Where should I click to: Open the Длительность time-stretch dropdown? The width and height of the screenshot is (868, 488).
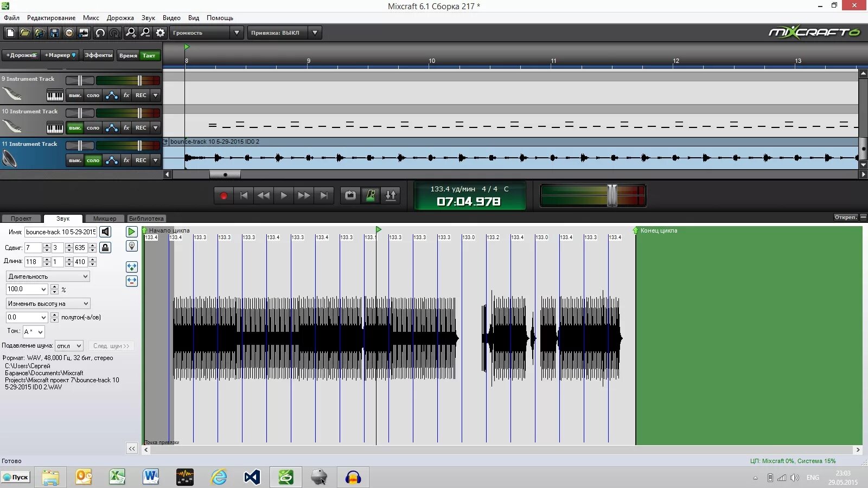tap(48, 277)
